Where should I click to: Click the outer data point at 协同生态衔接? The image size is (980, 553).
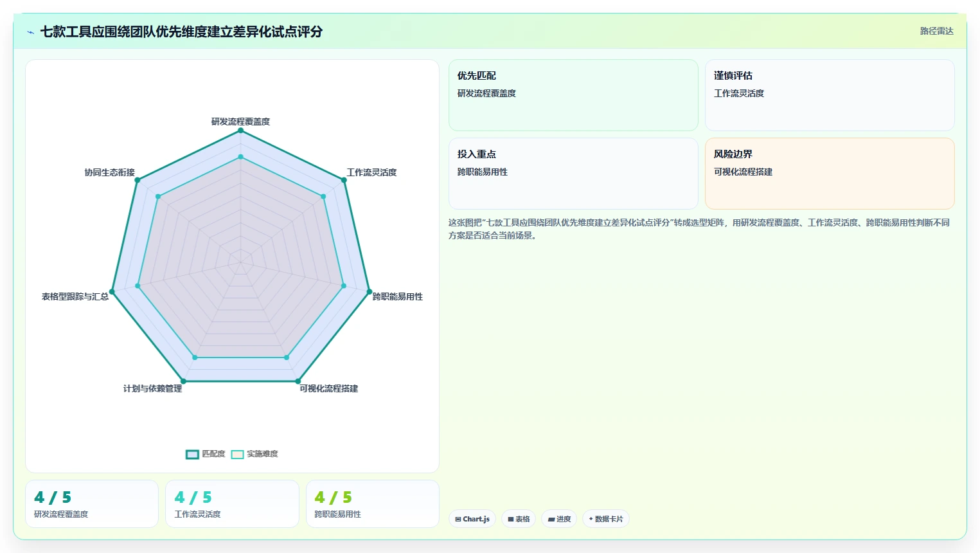click(137, 180)
